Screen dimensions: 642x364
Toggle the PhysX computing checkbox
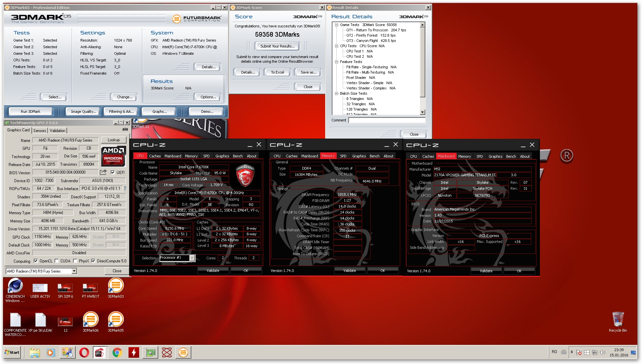(75, 261)
